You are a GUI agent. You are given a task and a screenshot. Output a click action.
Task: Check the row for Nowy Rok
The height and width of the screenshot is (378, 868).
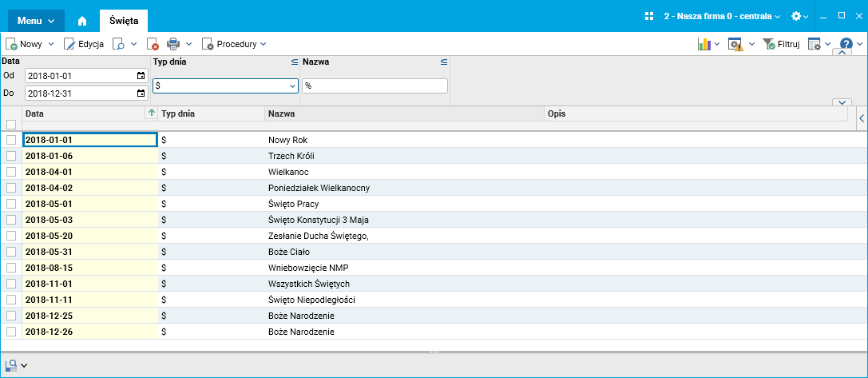tap(11, 140)
